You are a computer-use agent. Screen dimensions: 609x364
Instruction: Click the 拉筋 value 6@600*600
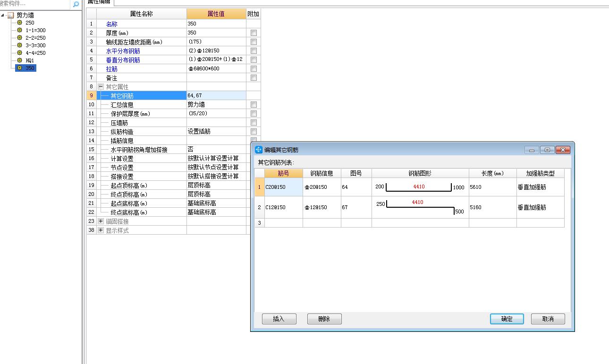(216, 68)
